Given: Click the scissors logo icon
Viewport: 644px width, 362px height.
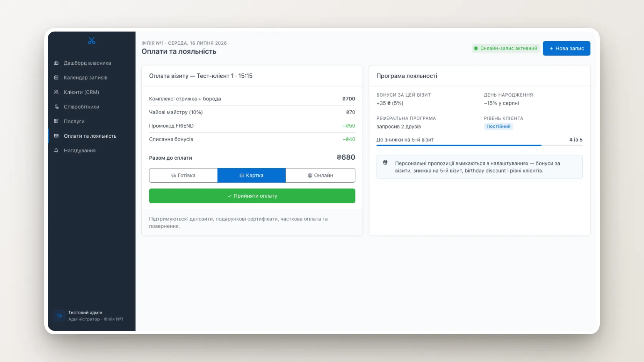Looking at the screenshot, I should click(91, 40).
